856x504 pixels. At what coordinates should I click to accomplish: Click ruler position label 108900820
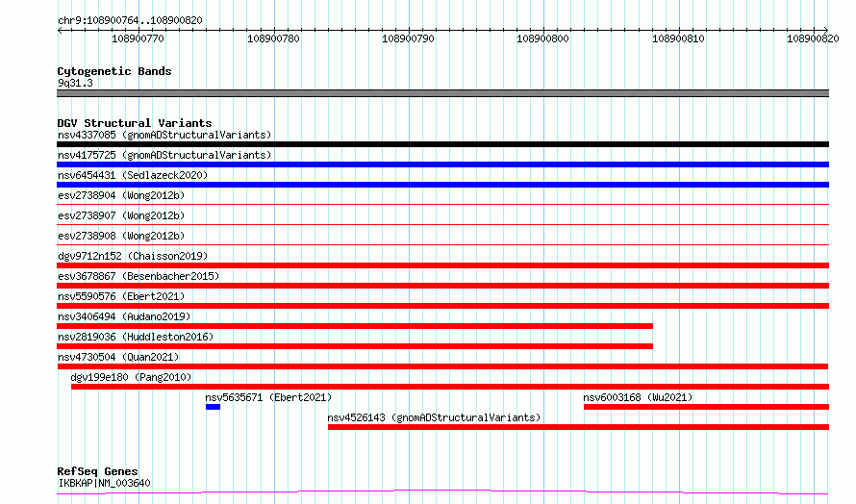pos(813,38)
